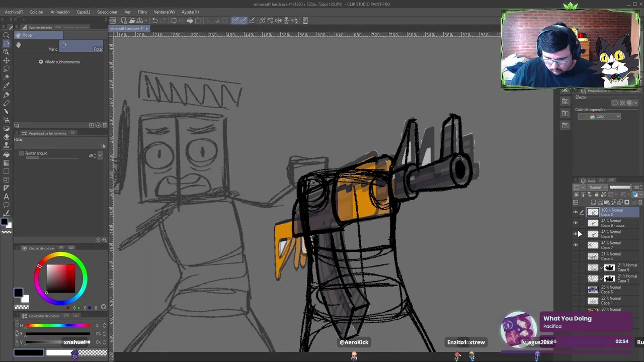Toggle visibility of layer Capa 8
644x362 pixels.
pyautogui.click(x=576, y=213)
